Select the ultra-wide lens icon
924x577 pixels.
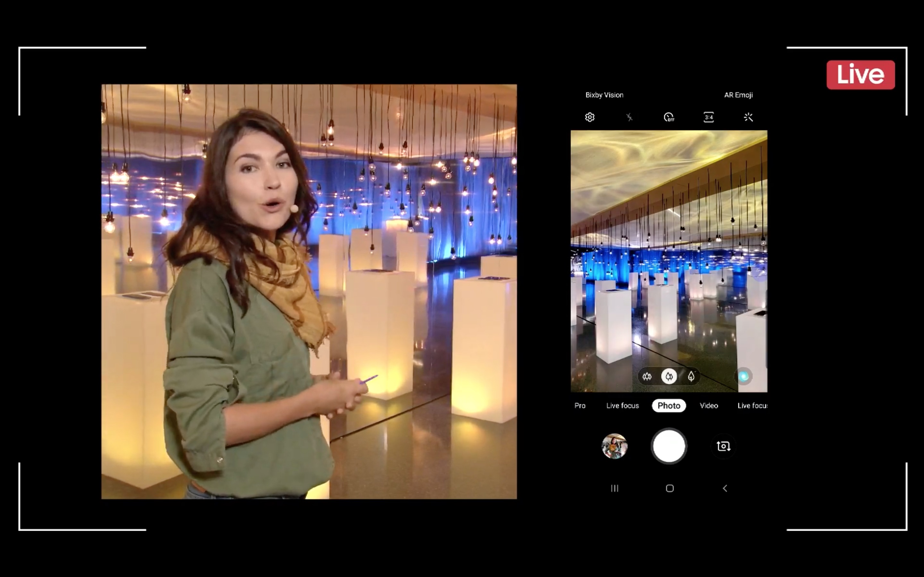click(x=647, y=377)
